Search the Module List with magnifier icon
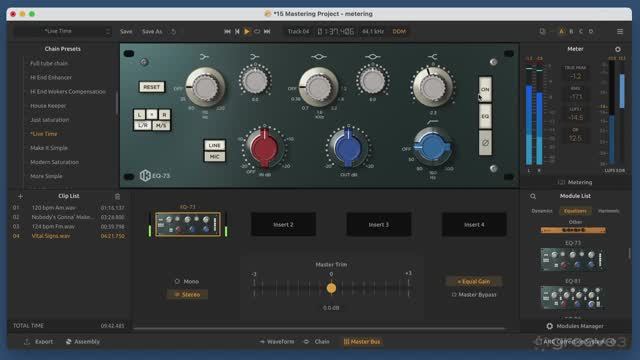 [x=533, y=196]
